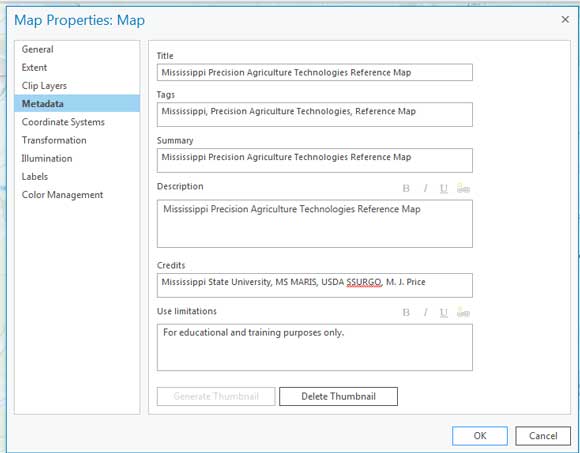Click Bold icon above Description box

pos(406,189)
